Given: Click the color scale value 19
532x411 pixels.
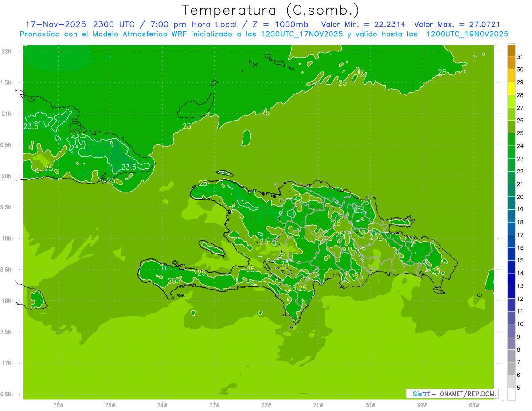Looking at the screenshot, I should point(520,210).
